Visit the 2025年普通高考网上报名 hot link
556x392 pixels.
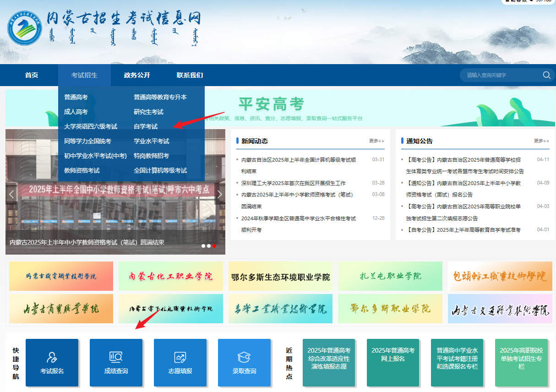393,363
